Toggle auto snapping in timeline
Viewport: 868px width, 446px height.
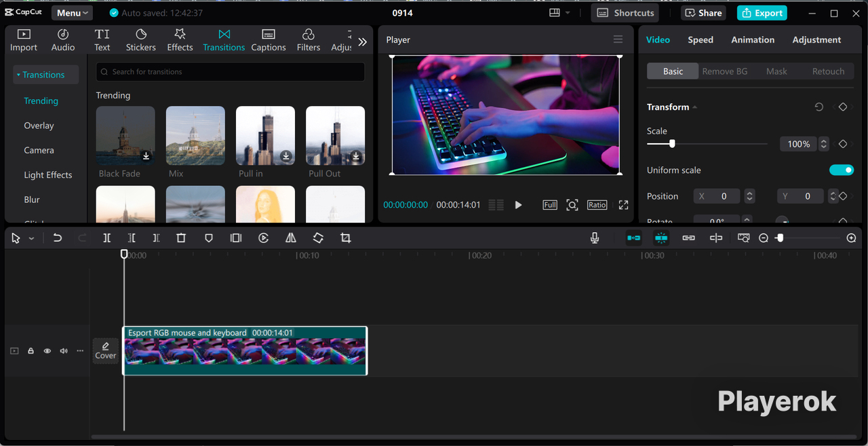coord(661,238)
